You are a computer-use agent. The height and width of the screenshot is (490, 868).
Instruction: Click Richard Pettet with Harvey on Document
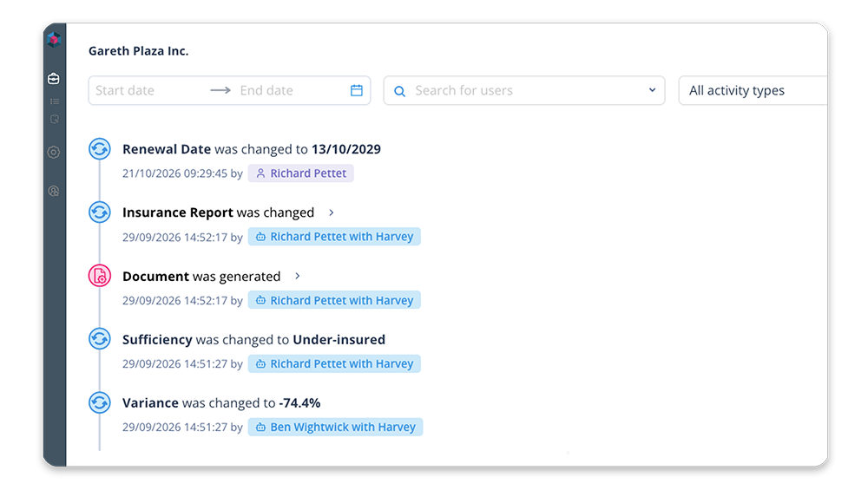click(x=334, y=300)
